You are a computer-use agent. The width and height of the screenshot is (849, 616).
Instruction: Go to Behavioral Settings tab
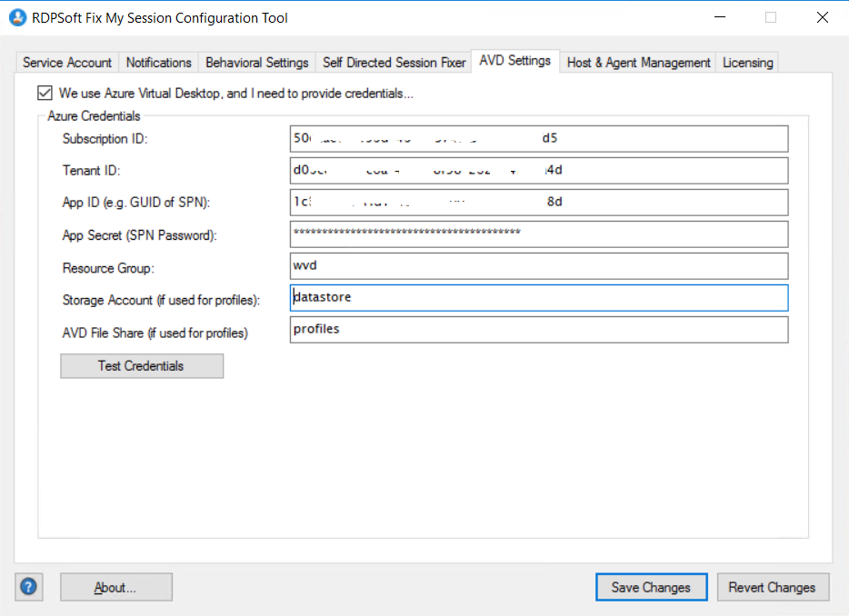pos(257,63)
